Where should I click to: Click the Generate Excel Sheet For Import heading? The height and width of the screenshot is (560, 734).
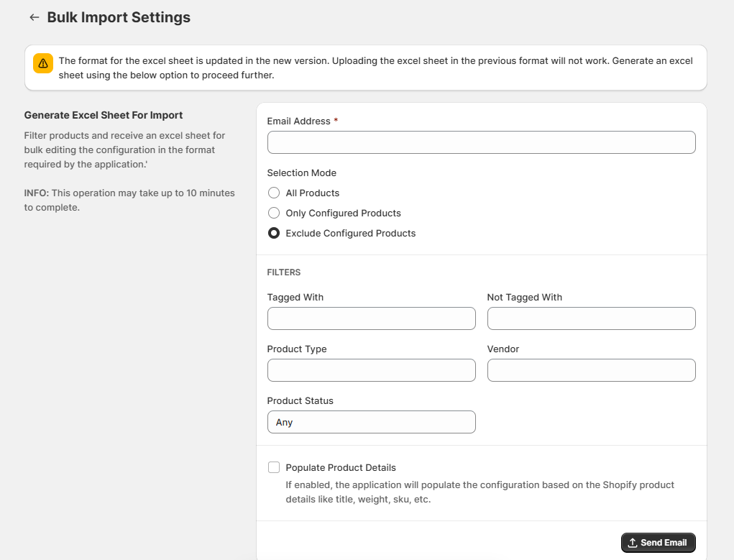click(104, 115)
